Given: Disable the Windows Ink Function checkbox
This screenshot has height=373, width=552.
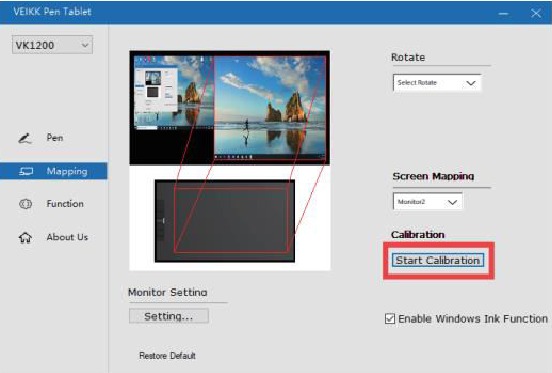Looking at the screenshot, I should tap(390, 319).
